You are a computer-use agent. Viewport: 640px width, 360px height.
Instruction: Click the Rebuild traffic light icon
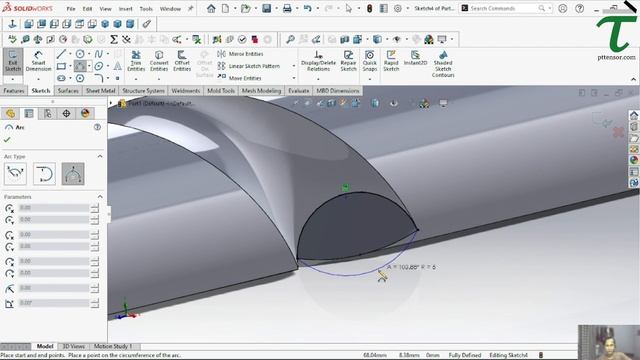click(369, 8)
